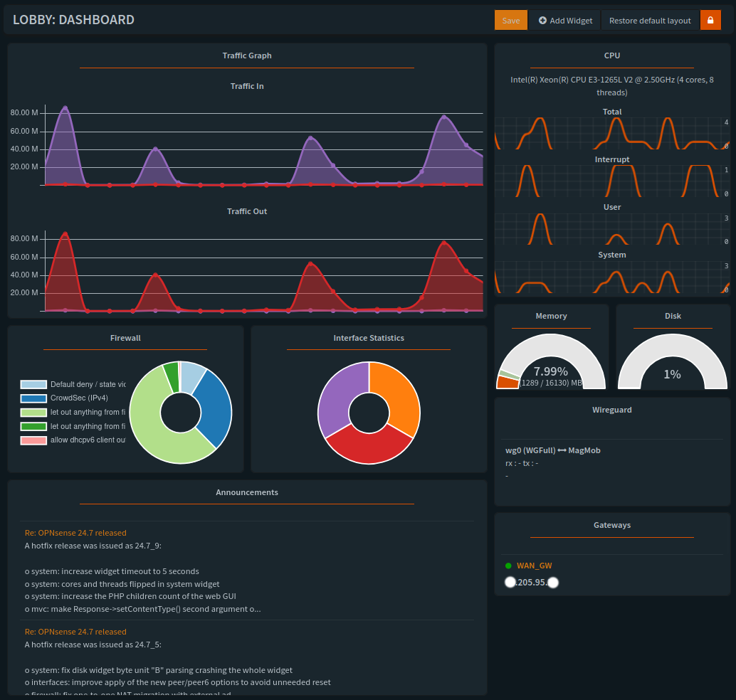The image size is (736, 700).
Task: Open the WAN_GW gateway link
Action: click(x=533, y=566)
